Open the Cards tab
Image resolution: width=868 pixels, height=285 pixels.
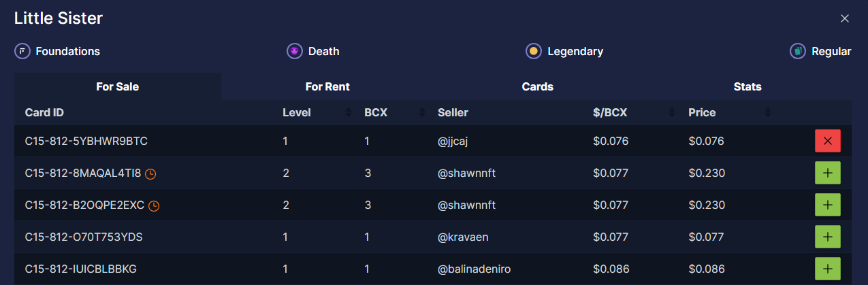tap(537, 87)
